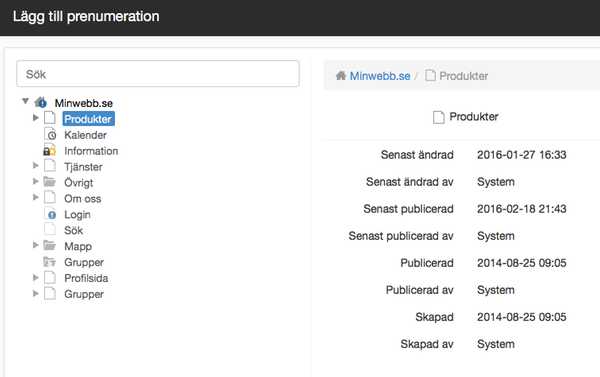
Task: Click the Produkter page icon in tree
Action: (50, 118)
